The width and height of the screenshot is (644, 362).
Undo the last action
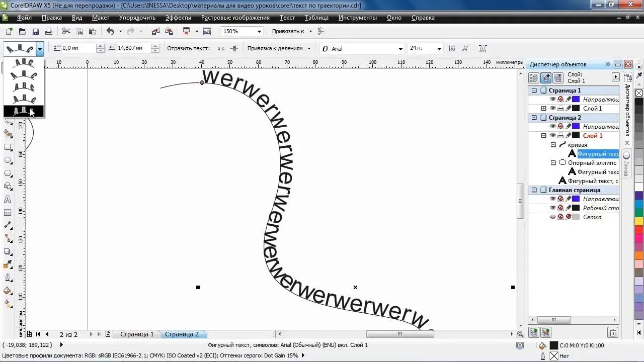tap(110, 31)
